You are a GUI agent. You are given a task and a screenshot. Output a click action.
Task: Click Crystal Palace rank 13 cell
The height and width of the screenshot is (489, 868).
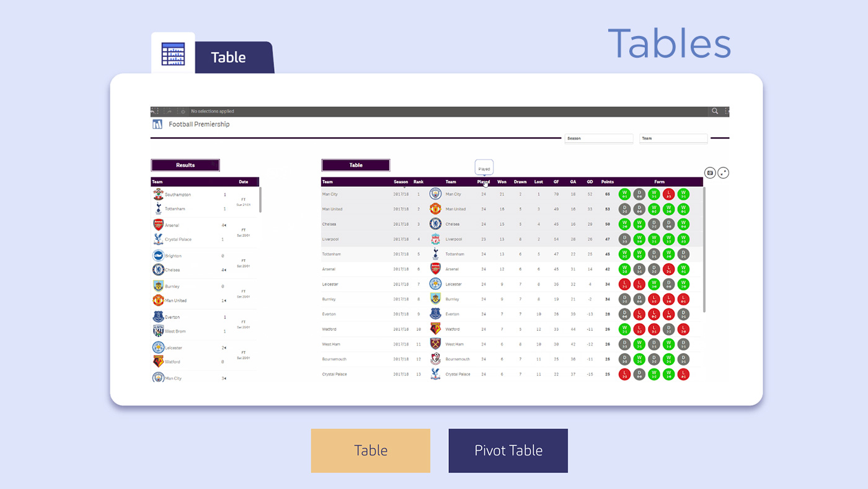coord(418,374)
